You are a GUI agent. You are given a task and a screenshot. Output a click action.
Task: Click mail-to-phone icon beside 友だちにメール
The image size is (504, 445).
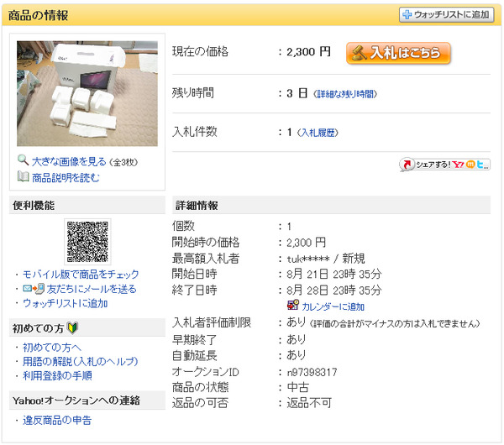pos(34,289)
